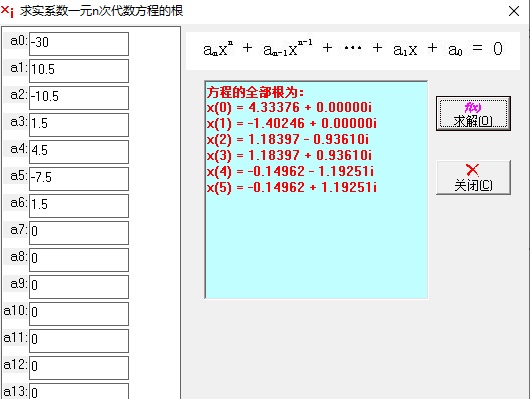The width and height of the screenshot is (530, 399).
Task: Select the a0 coefficient field containing -30
Action: pos(79,44)
